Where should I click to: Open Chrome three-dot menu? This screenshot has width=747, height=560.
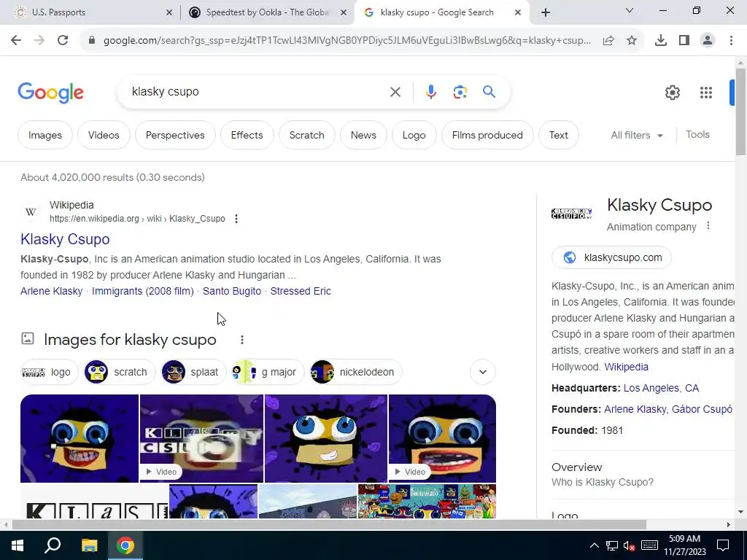click(731, 41)
